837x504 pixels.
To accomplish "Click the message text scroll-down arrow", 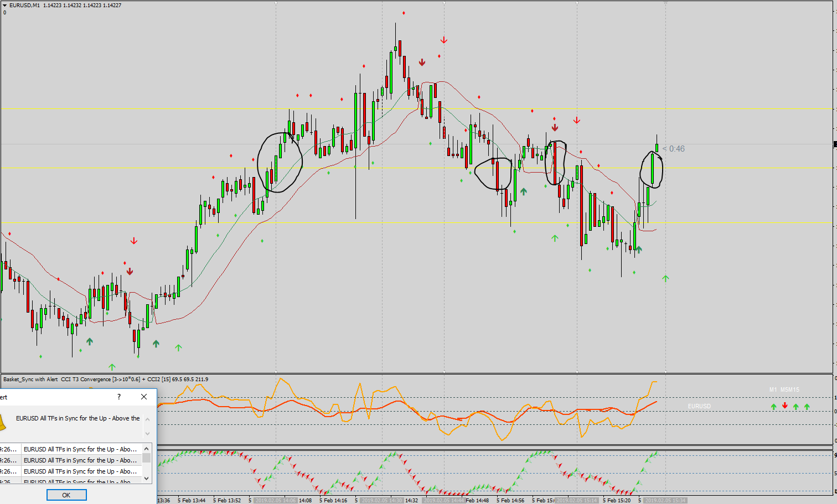I will click(147, 434).
